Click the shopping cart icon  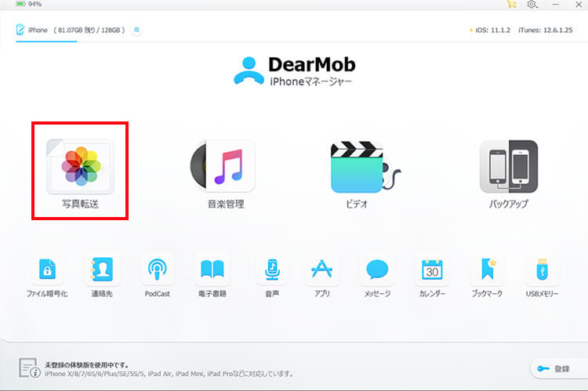512,5
